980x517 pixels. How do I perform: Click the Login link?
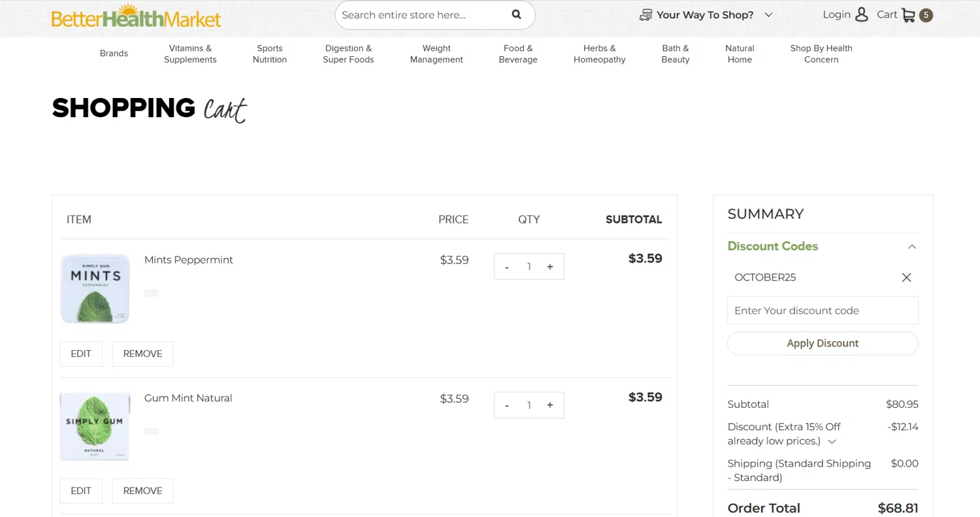pos(836,14)
